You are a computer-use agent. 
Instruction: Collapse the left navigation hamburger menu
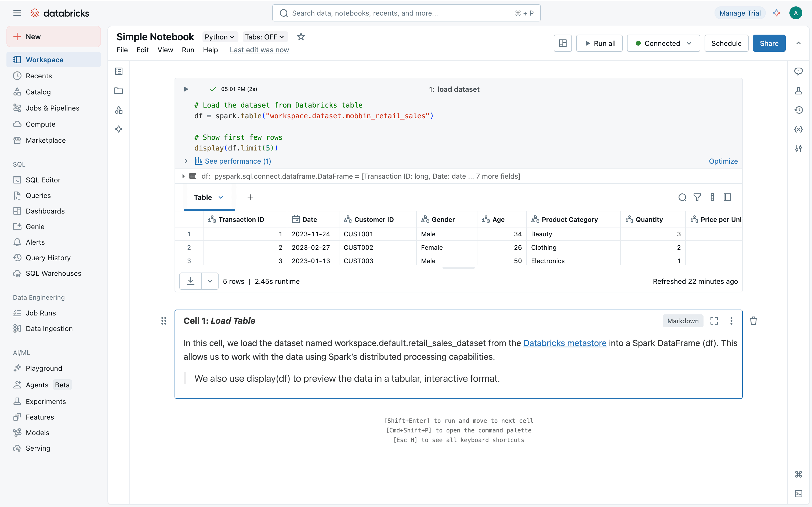tap(17, 13)
